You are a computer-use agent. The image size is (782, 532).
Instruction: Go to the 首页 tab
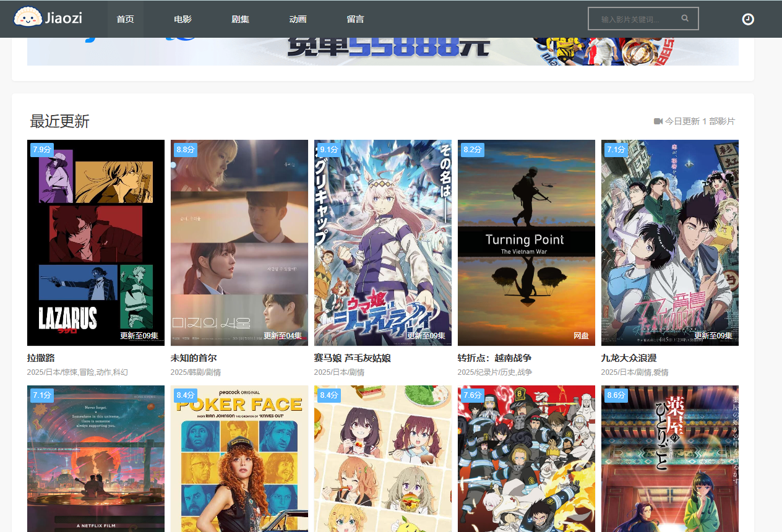point(126,19)
